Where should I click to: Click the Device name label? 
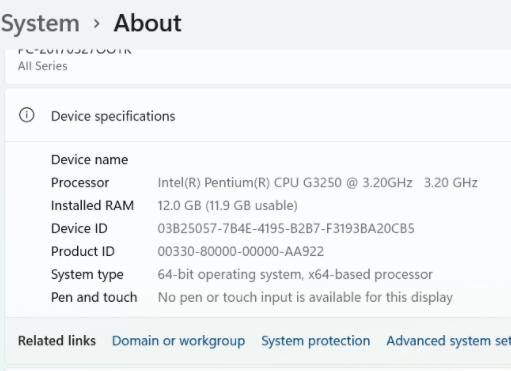[x=89, y=160]
